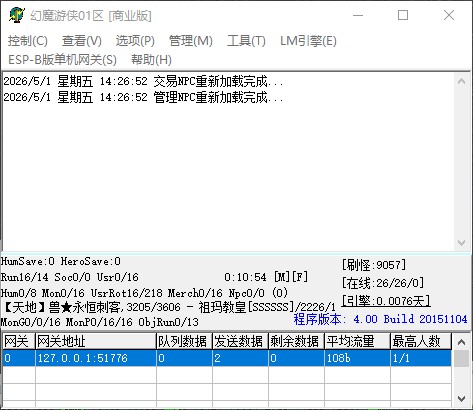
Task: Select log line 管理NPC重新加载完成
Action: coord(143,97)
